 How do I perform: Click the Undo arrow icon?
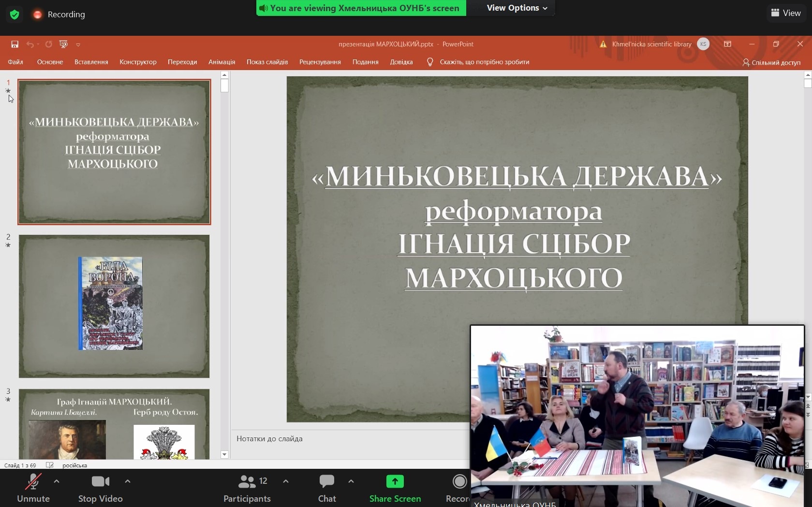[30, 44]
